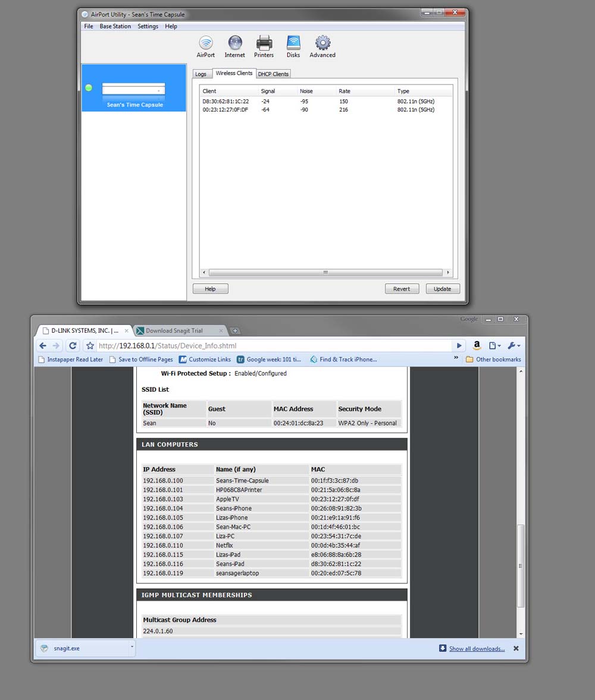Open the Base Station menu
595x700 pixels.
[x=115, y=26]
